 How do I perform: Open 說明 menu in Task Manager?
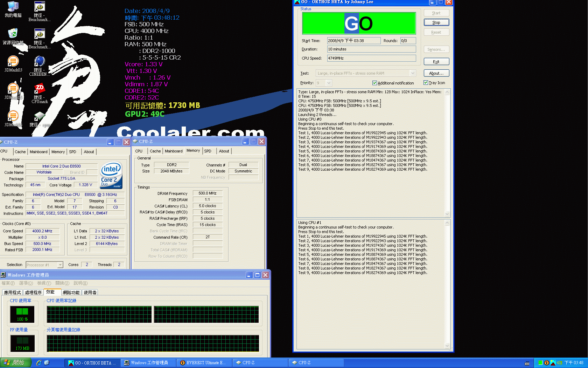click(80, 283)
